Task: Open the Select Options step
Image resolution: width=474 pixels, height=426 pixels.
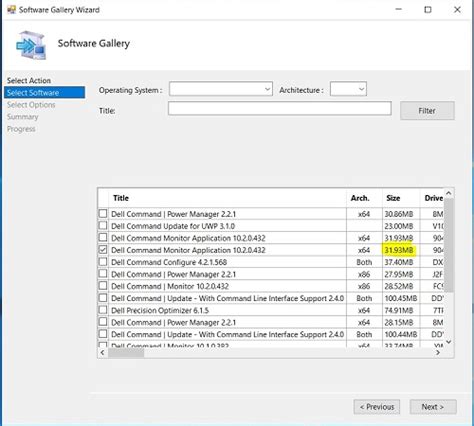Action: 31,105
